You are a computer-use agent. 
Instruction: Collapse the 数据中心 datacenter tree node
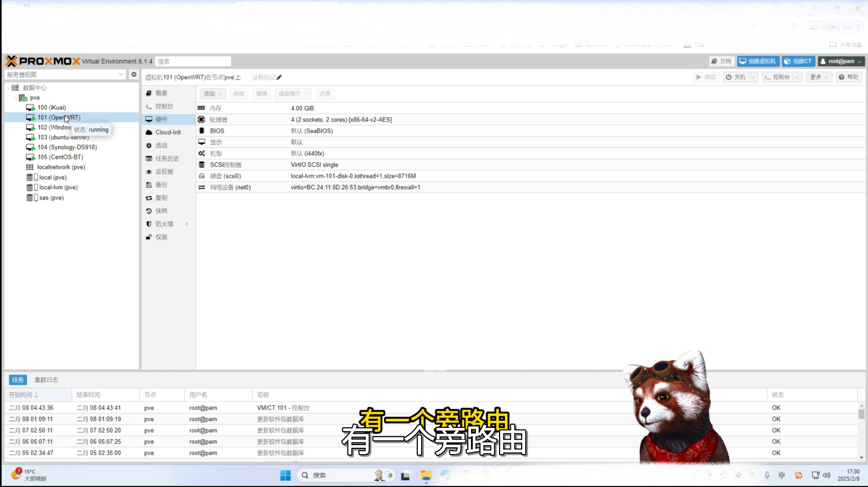click(x=8, y=88)
